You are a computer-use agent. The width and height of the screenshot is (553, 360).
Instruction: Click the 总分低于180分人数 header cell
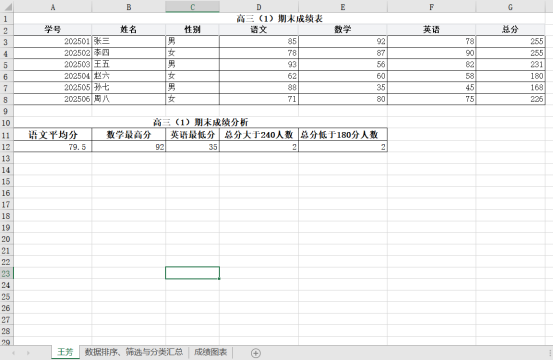(343, 134)
